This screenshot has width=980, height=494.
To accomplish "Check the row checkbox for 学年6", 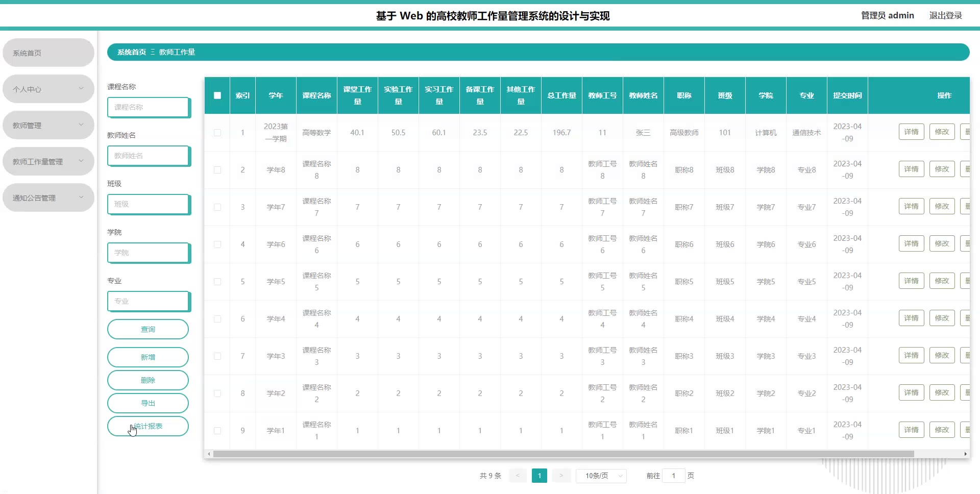I will point(217,244).
